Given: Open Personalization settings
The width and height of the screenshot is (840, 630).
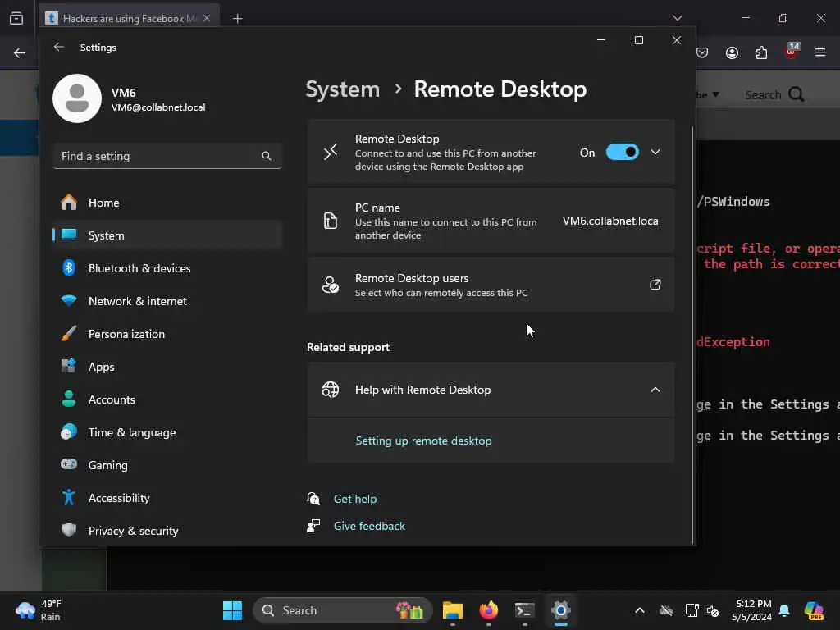Looking at the screenshot, I should (x=167, y=334).
